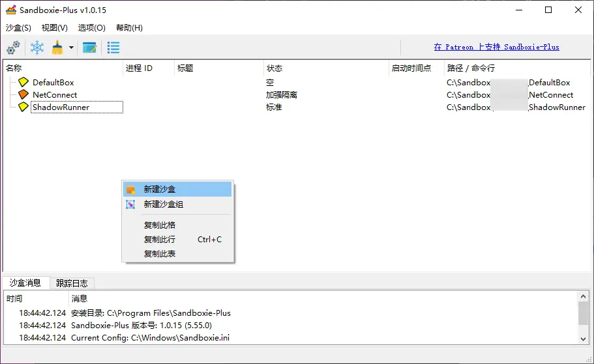This screenshot has width=594, height=364.
Task: Click the DefaultBox yellow sandbox icon
Action: 23,82
